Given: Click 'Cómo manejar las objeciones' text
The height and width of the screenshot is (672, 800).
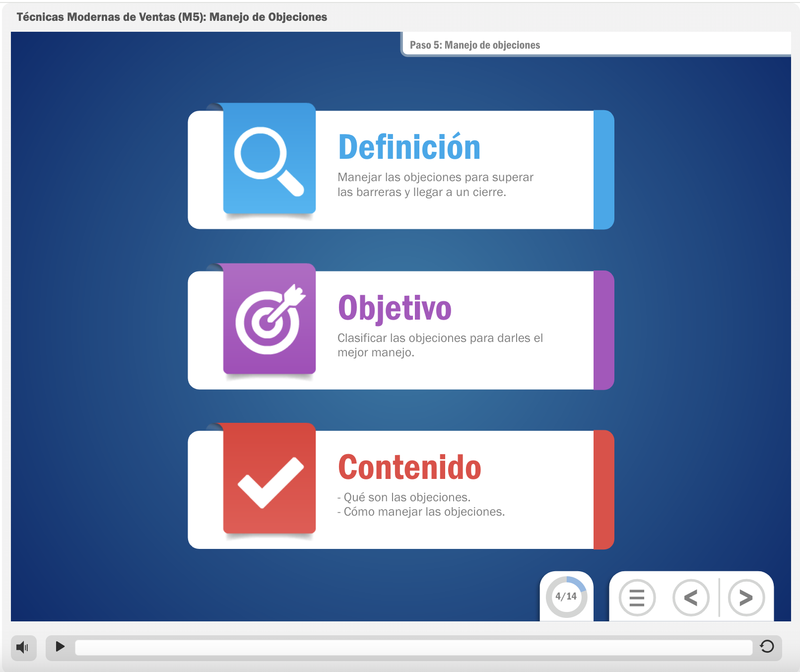Looking at the screenshot, I should [424, 512].
